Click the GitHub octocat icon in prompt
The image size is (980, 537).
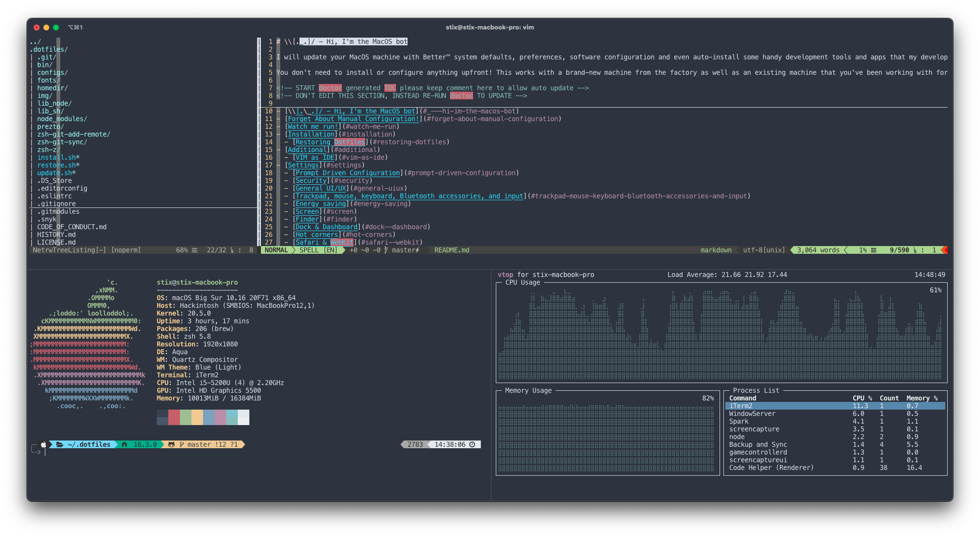click(171, 444)
